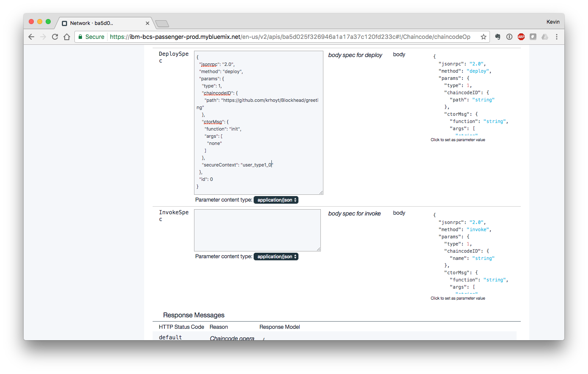Image resolution: width=588 pixels, height=374 pixels.
Task: Open the Chrome three-dot menu
Action: (557, 37)
